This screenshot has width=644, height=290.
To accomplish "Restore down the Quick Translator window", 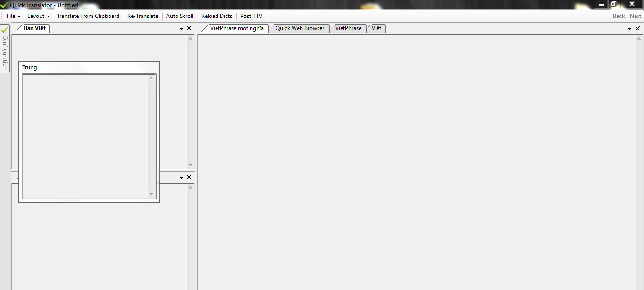I will tap(614, 4).
